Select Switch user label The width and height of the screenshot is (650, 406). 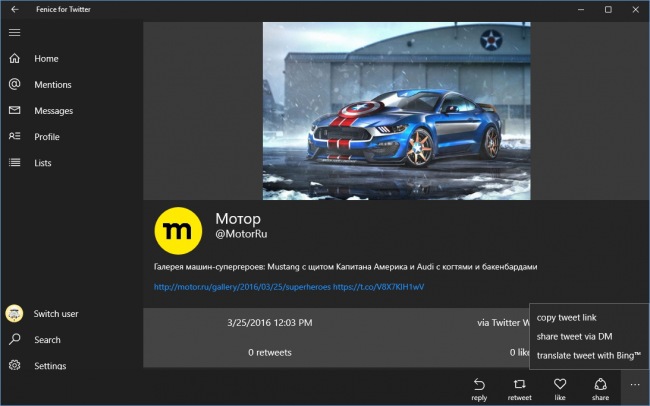(x=56, y=314)
